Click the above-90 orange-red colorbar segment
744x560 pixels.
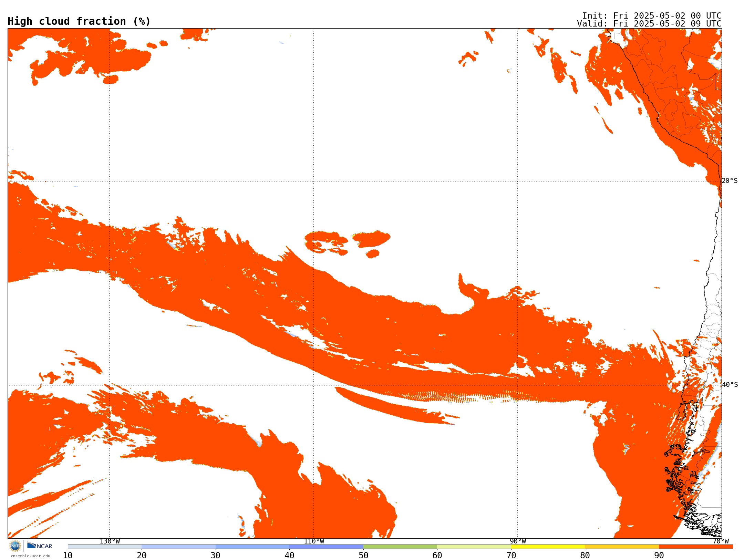696,547
